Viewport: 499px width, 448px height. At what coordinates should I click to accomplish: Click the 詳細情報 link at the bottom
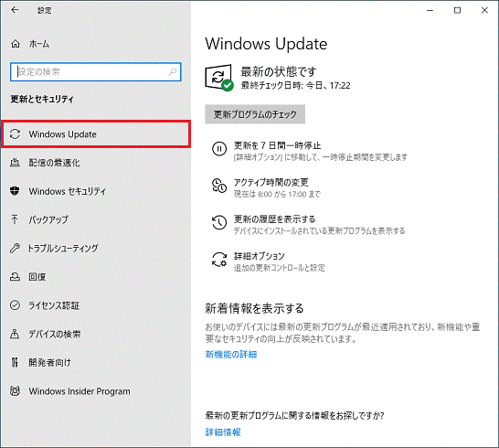223,432
